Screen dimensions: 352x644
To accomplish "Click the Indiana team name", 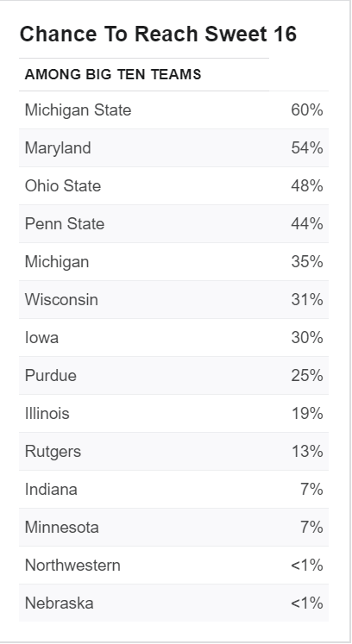I will tap(51, 490).
